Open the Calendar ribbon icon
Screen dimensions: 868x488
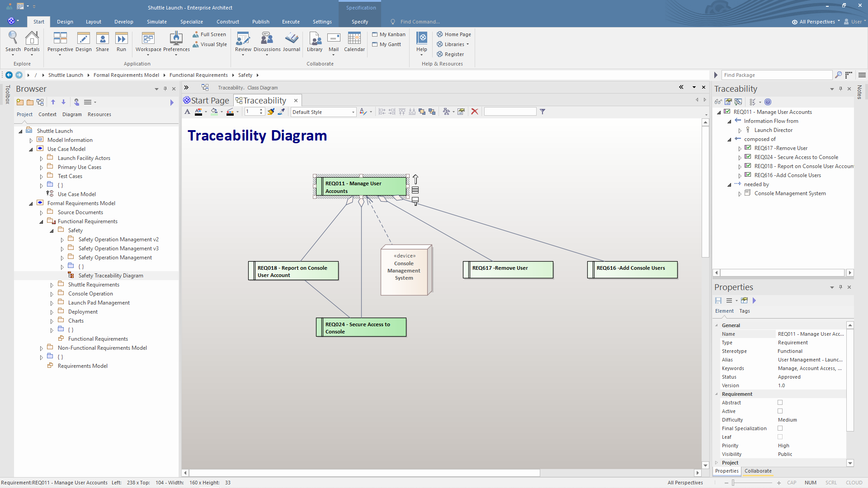(354, 42)
